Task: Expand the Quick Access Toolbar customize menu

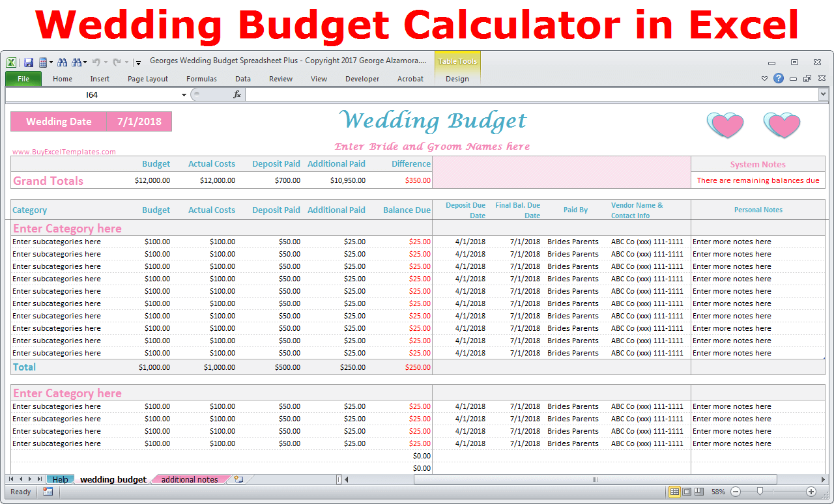Action: (x=138, y=63)
